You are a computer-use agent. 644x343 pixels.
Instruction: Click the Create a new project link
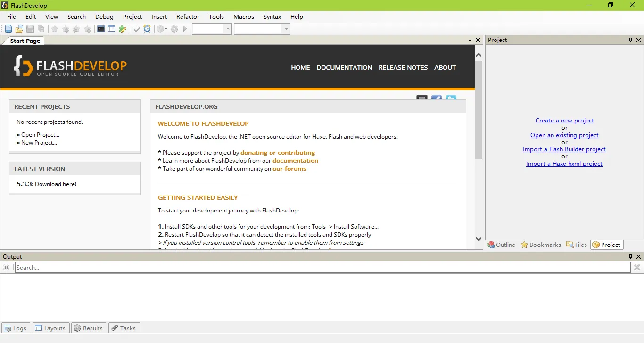pos(564,121)
